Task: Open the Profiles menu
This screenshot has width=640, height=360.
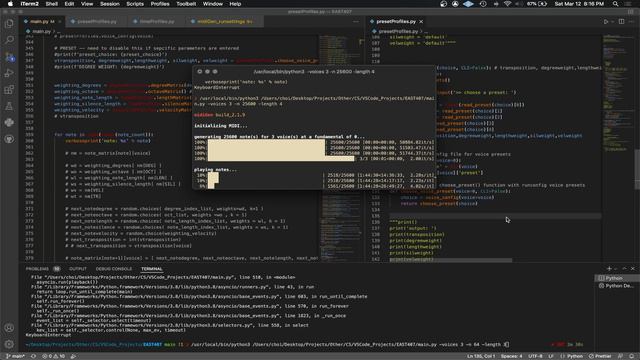Action: tap(160, 4)
